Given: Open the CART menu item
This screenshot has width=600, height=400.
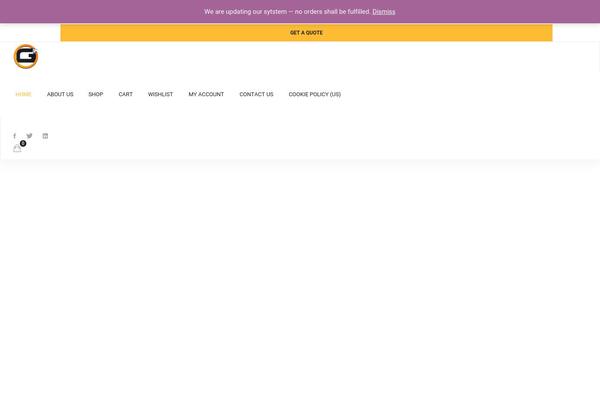Looking at the screenshot, I should coord(126,94).
